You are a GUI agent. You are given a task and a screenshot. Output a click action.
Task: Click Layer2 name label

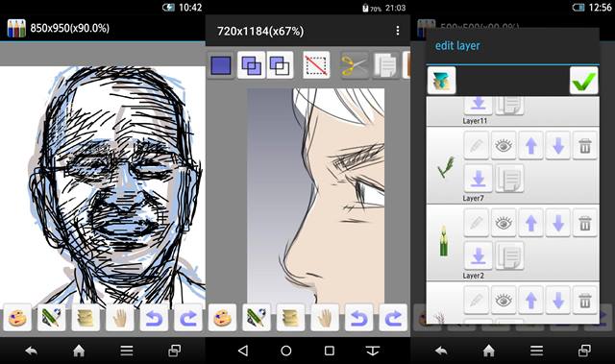[x=473, y=276]
